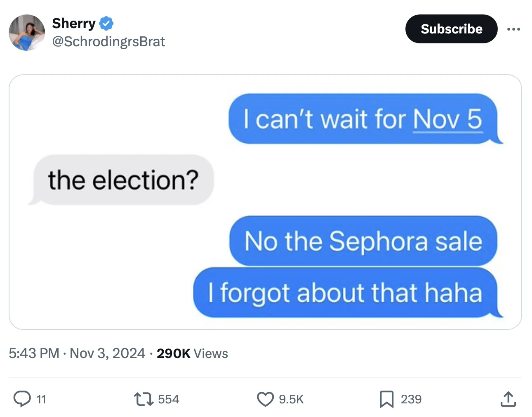Open the 5:43 PM Nov 3, 2024 timestamp

tap(77, 353)
